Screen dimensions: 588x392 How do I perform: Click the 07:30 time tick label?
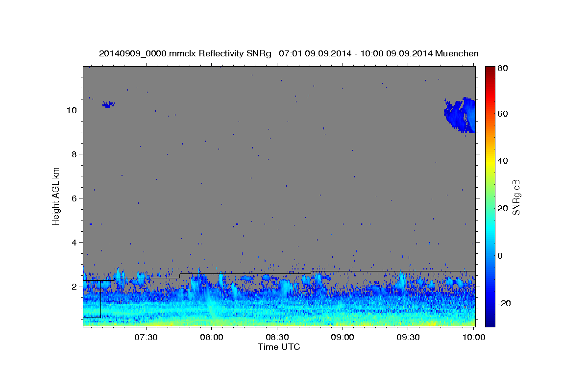[x=146, y=337]
